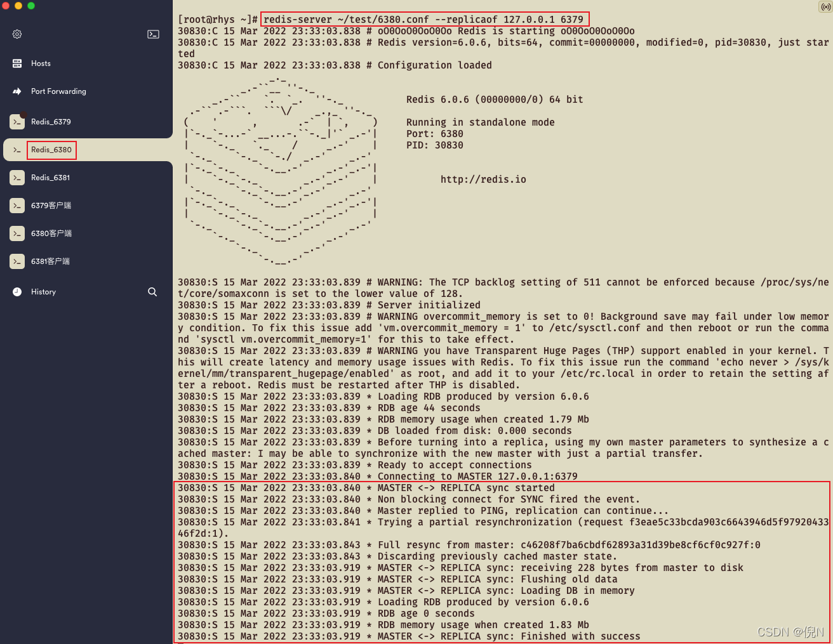Click the redis-server replicaof command text

(423, 20)
